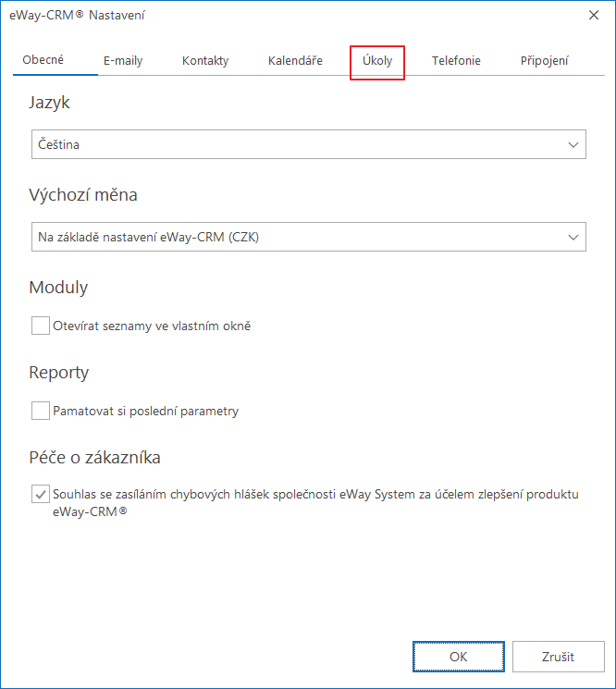
Task: Open the E-maily tab
Action: 123,61
